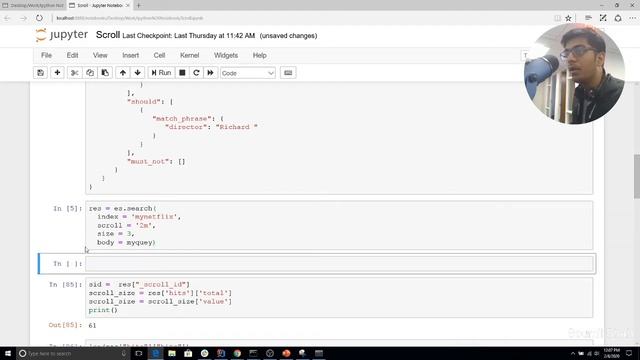Go back in the browser
The width and height of the screenshot is (640, 360).
pos(7,18)
